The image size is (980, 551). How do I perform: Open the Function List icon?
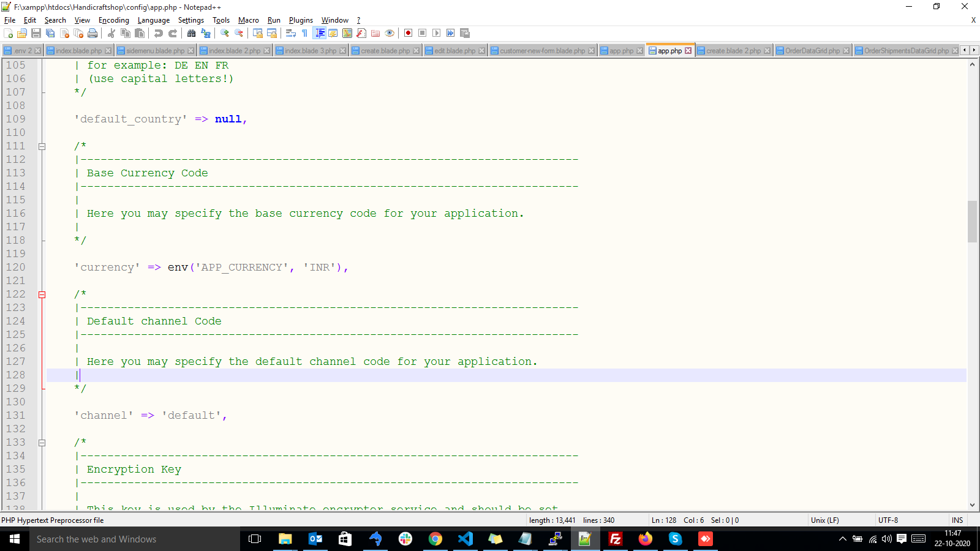(x=361, y=33)
